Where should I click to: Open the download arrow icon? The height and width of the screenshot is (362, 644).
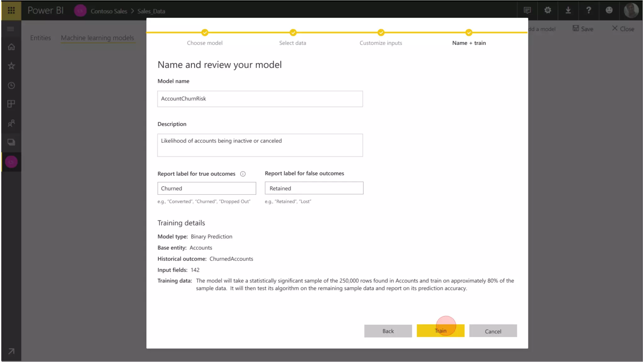(x=568, y=10)
